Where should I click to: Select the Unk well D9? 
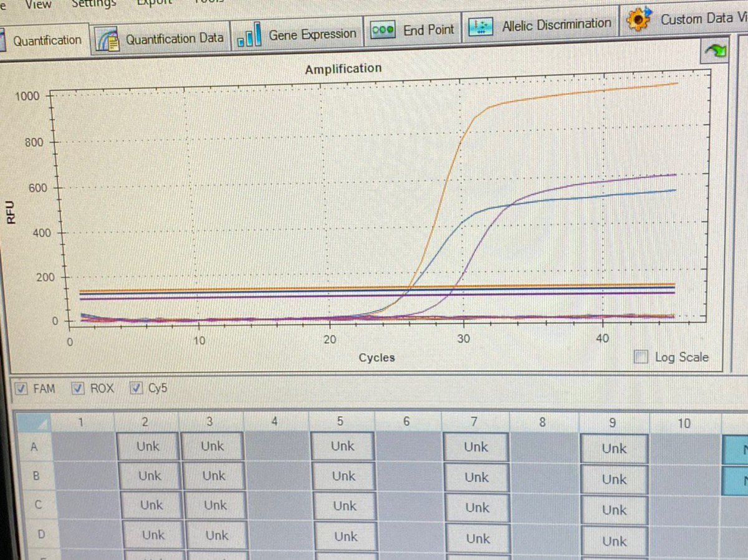615,541
